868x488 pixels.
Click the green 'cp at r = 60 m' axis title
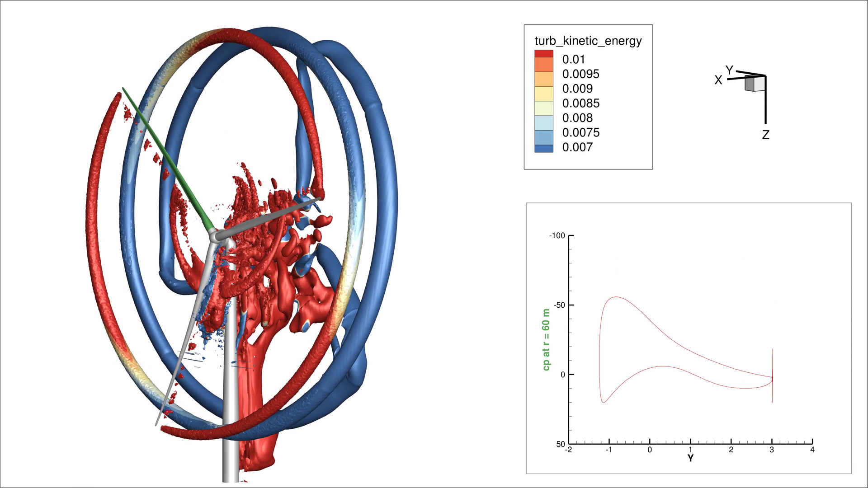click(x=546, y=340)
